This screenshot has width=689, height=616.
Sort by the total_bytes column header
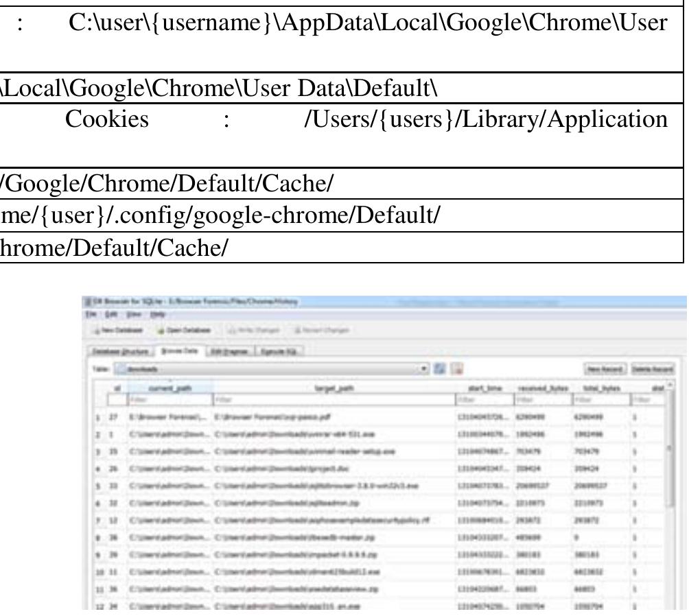[602, 388]
